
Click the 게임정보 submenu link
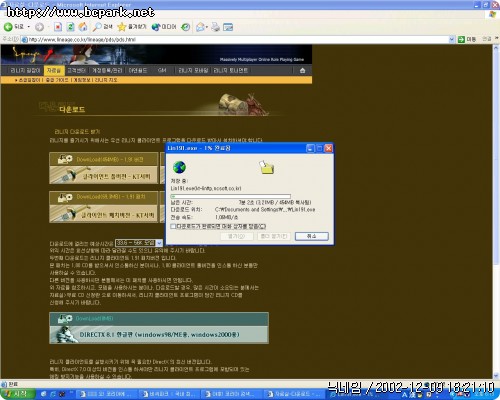point(82,80)
